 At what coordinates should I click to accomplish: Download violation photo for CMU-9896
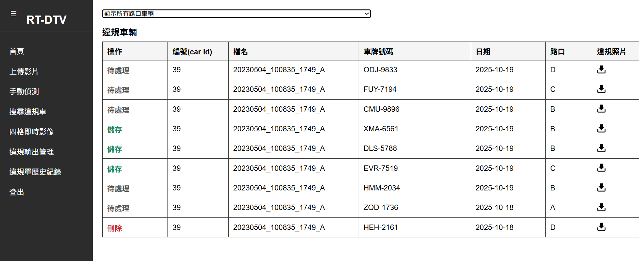tap(601, 109)
